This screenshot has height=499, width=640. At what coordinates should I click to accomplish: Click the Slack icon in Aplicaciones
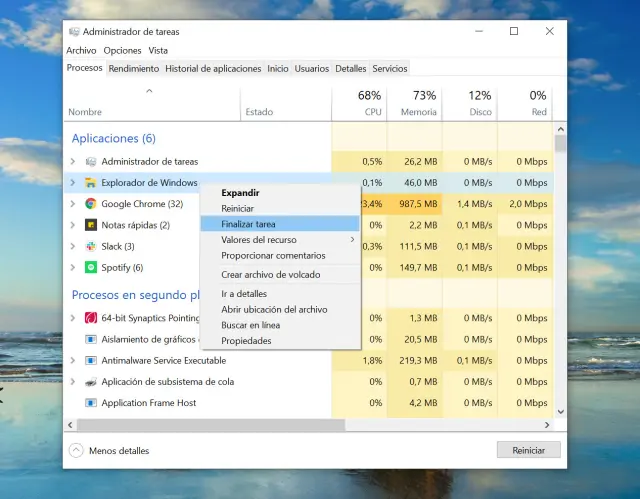(x=90, y=246)
